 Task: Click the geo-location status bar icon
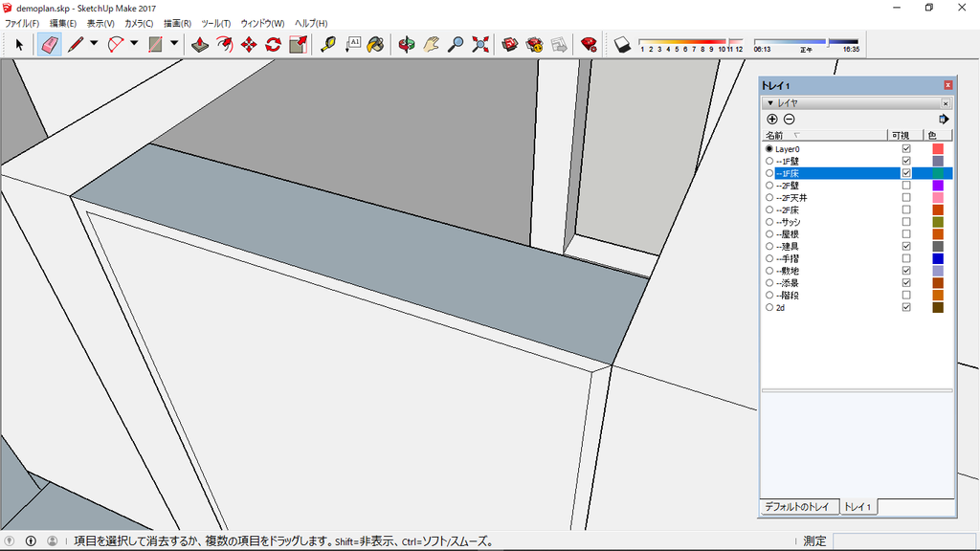(x=10, y=541)
